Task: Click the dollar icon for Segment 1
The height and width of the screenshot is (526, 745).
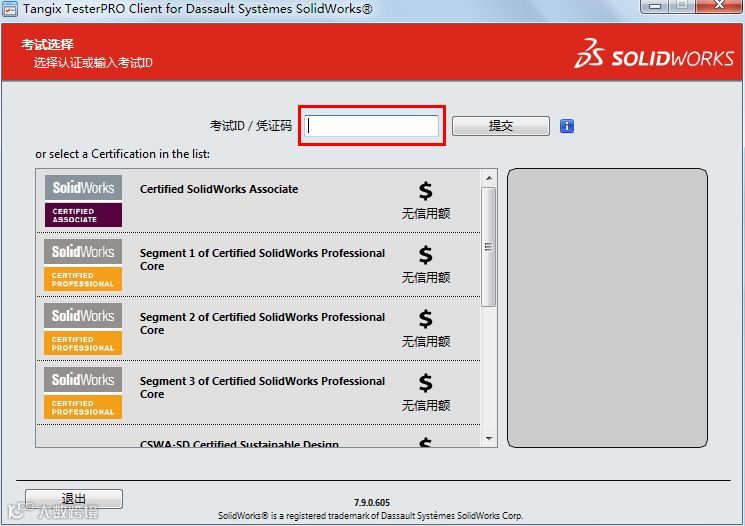Action: pyautogui.click(x=426, y=255)
